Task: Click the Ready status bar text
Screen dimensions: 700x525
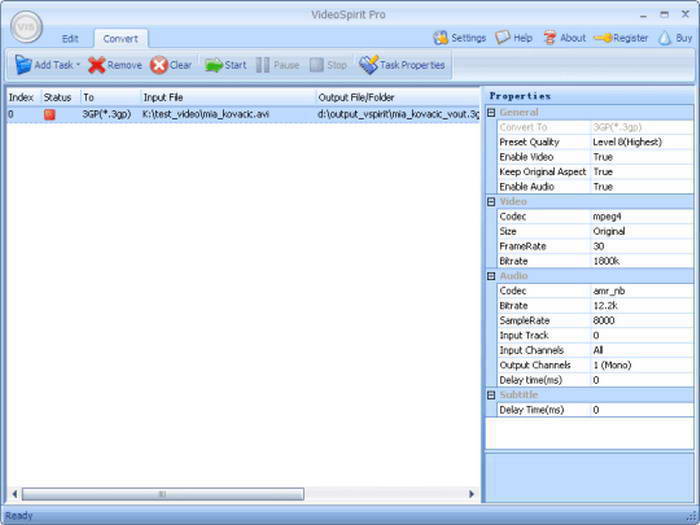Action: [x=19, y=516]
